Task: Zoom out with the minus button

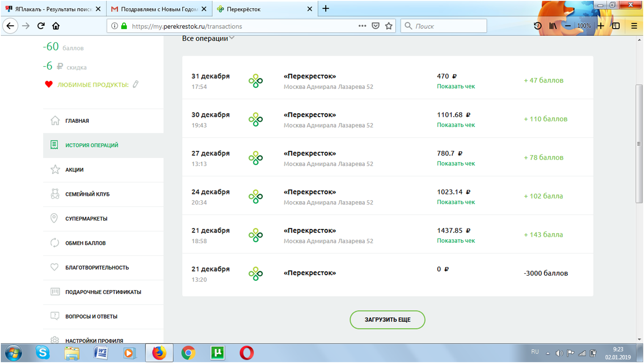Action: pos(568,26)
